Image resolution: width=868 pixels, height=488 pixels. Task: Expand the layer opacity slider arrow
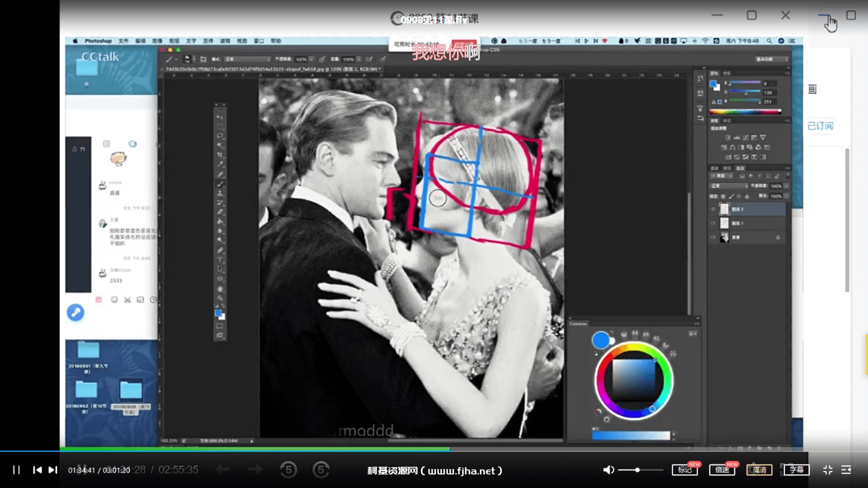click(787, 186)
